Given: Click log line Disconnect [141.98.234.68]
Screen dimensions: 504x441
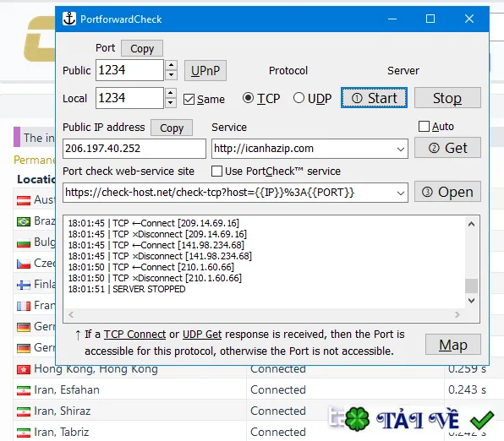Looking at the screenshot, I should [160, 256].
